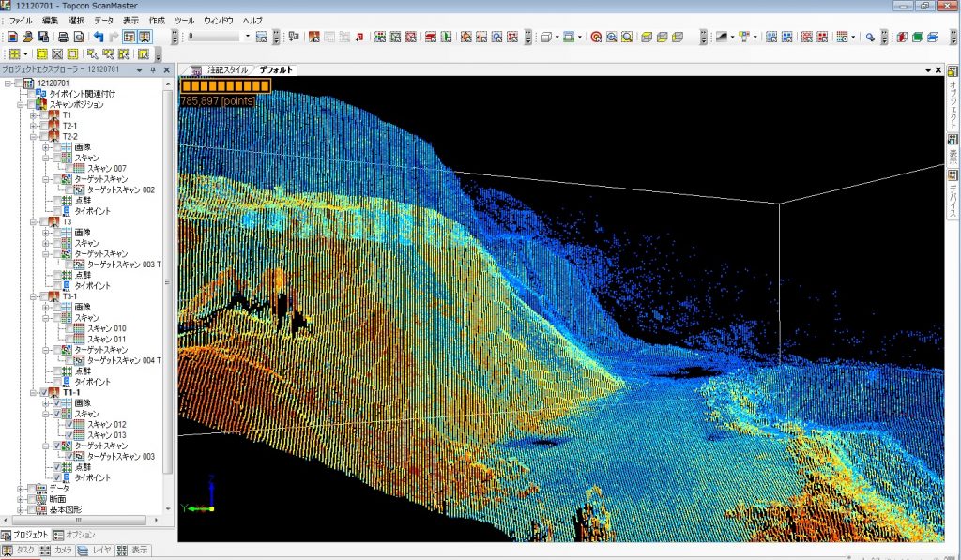
Task: Open the ファイル menu
Action: click(21, 20)
